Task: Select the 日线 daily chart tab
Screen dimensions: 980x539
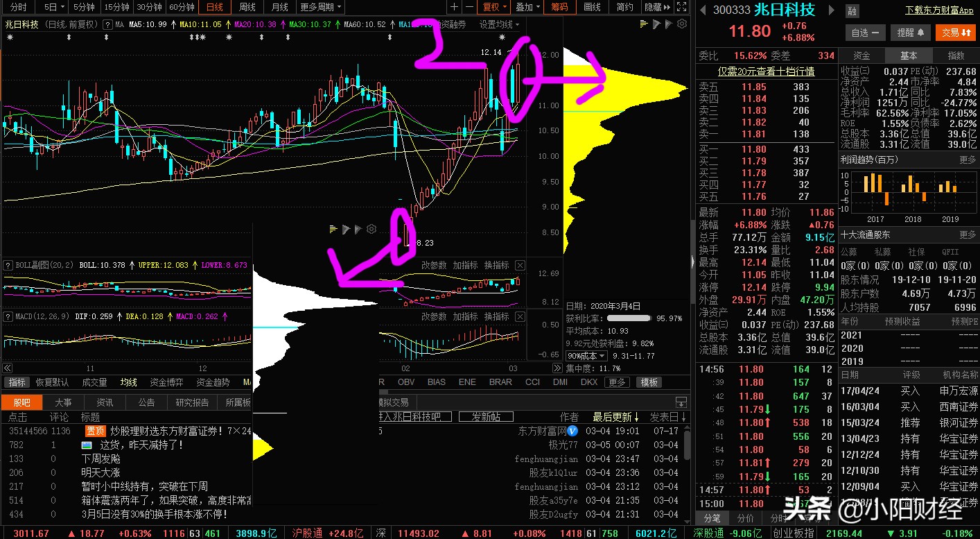Action: tap(215, 7)
